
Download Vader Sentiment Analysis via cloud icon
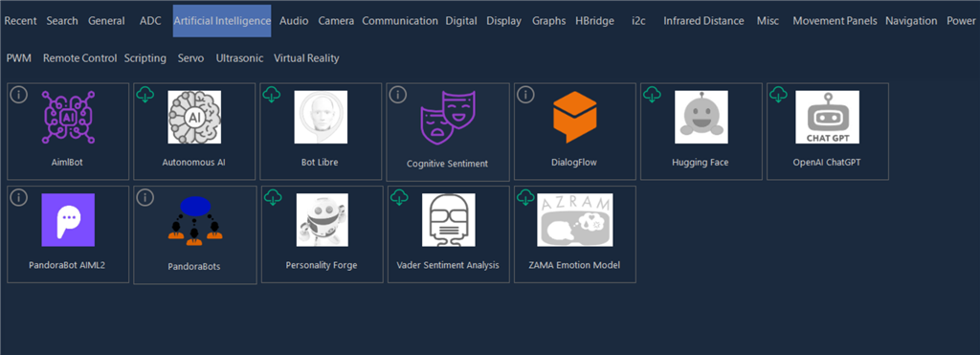(x=399, y=197)
